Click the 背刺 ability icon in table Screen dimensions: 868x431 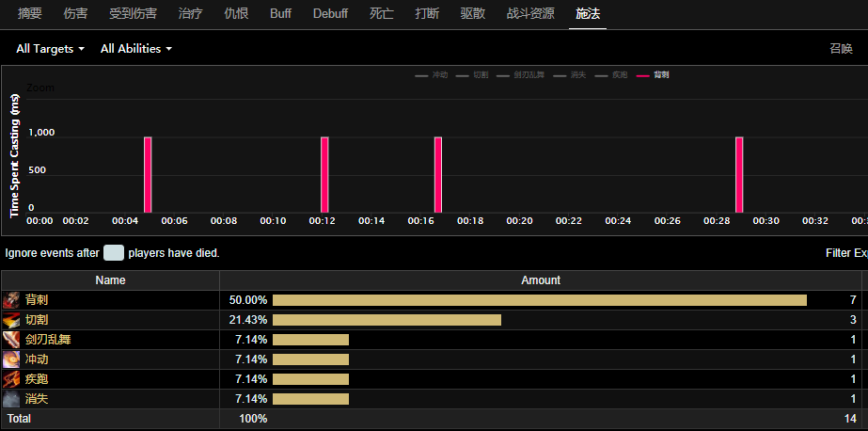(x=11, y=300)
